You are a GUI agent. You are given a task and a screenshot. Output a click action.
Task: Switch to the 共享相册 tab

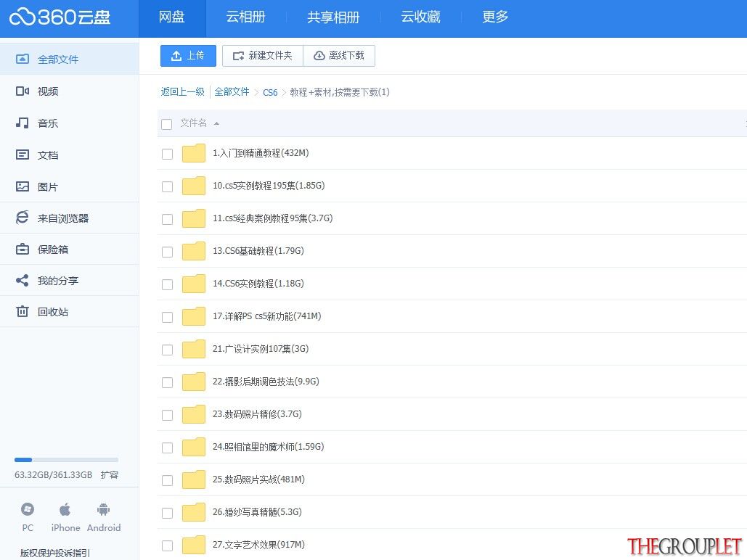[333, 17]
